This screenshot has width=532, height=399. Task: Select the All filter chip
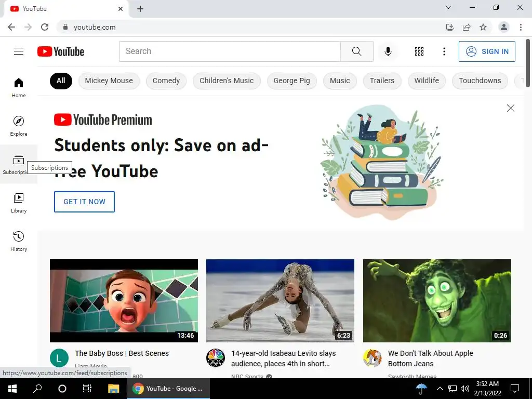(x=61, y=81)
